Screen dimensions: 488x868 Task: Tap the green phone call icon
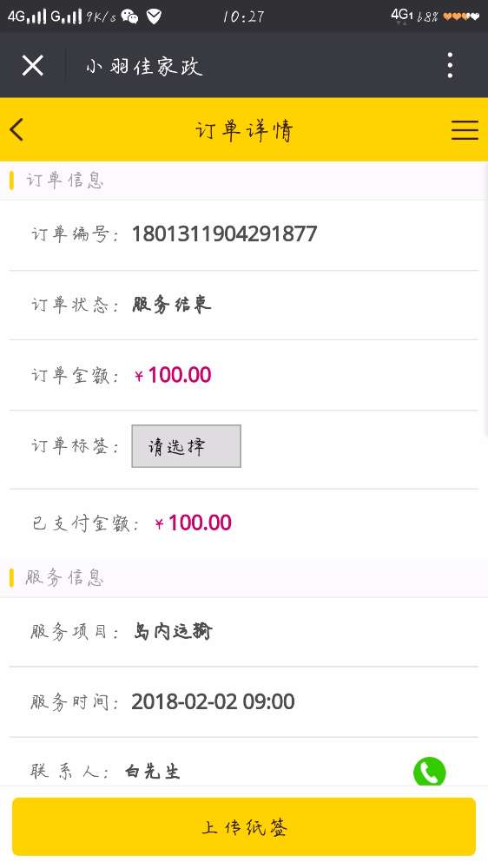(x=429, y=771)
